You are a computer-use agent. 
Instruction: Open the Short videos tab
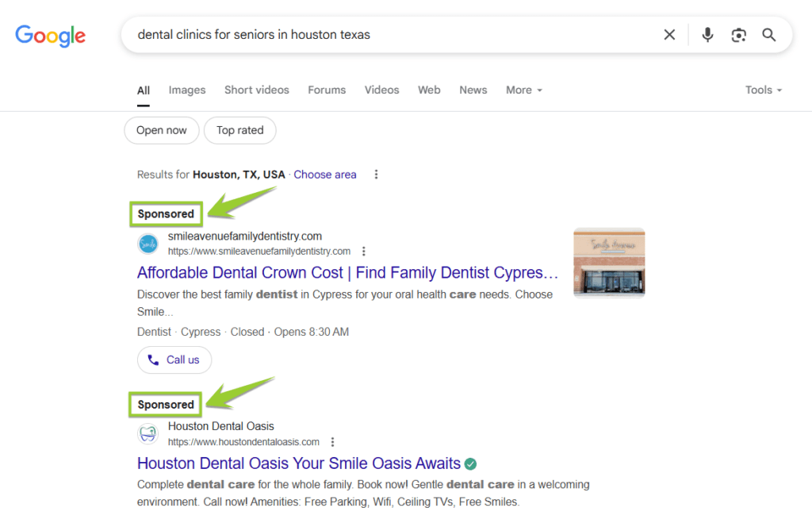click(257, 90)
